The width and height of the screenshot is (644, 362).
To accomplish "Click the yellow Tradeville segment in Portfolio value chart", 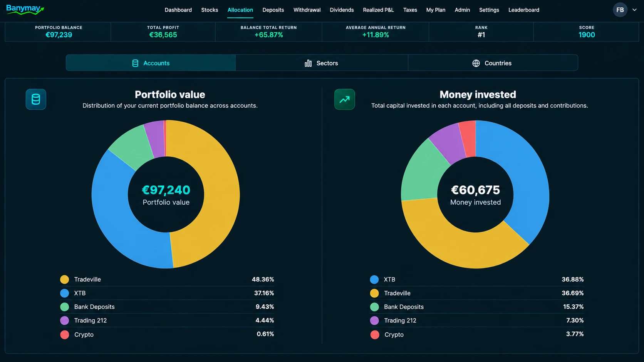I will coord(221,192).
